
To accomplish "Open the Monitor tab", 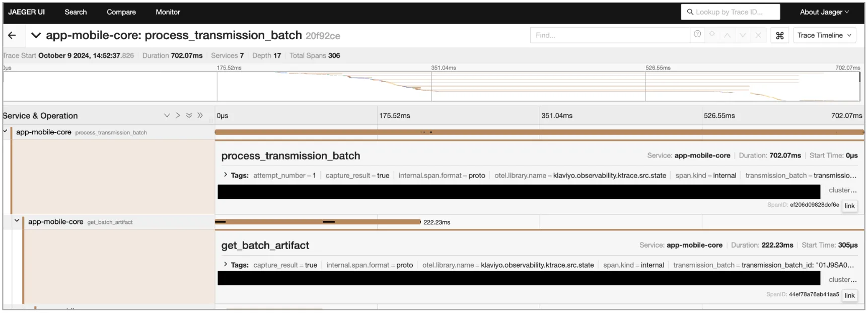I will [x=168, y=12].
